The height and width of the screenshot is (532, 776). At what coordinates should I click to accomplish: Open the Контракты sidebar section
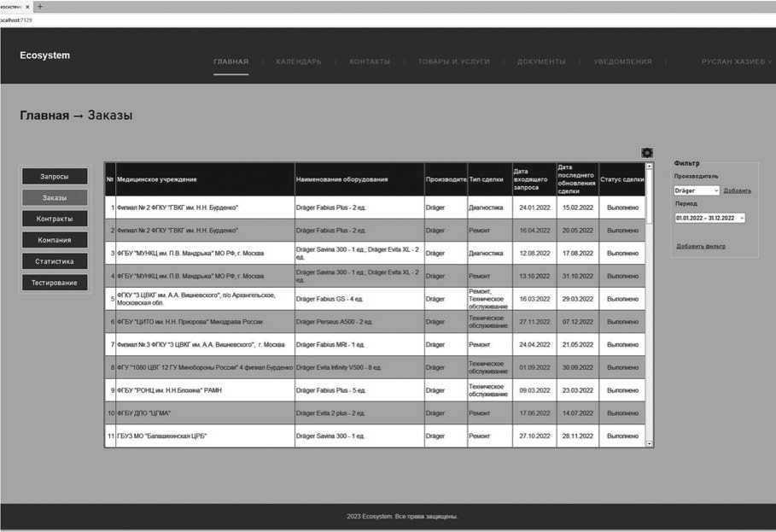click(55, 219)
